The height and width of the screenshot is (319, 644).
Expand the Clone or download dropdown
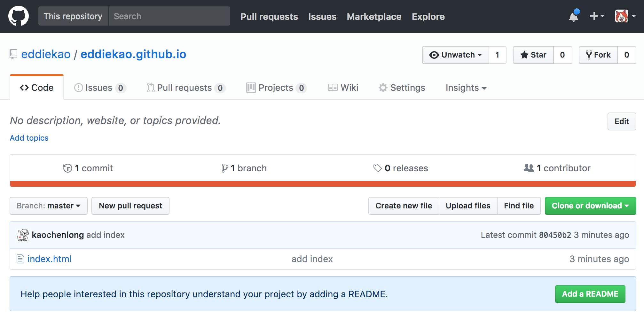click(590, 206)
